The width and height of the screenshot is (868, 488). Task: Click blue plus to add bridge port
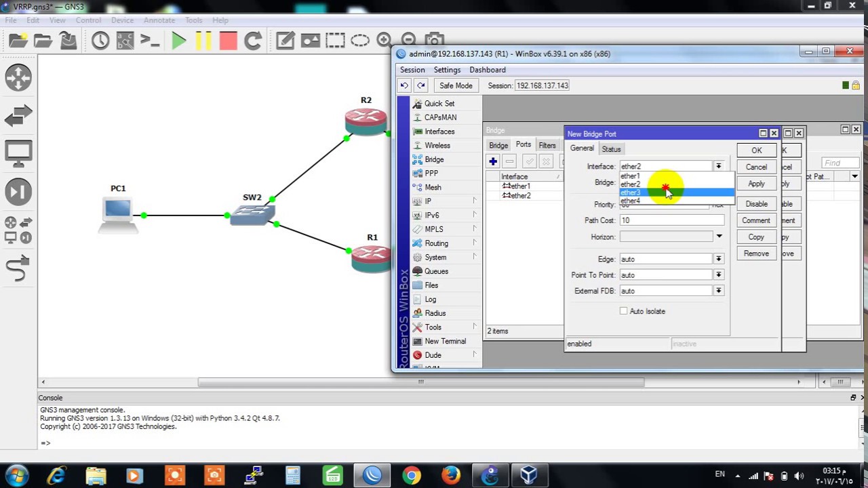pyautogui.click(x=493, y=161)
